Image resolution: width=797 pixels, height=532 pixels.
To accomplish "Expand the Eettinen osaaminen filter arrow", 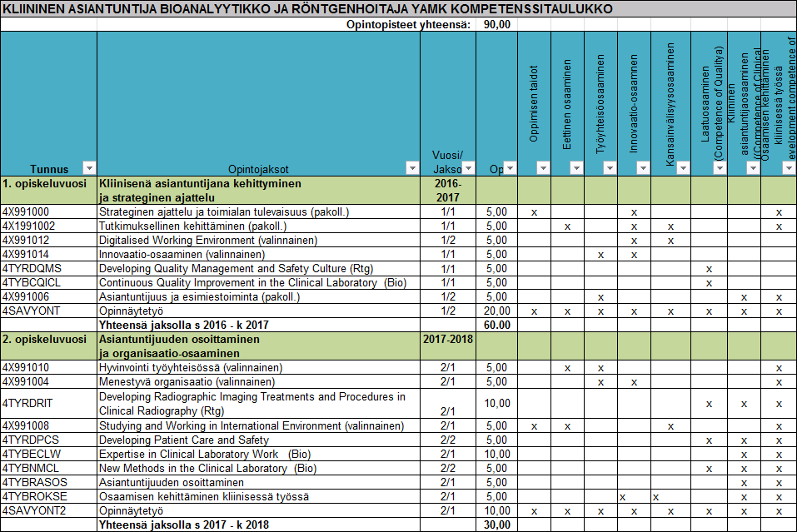I will click(575, 168).
